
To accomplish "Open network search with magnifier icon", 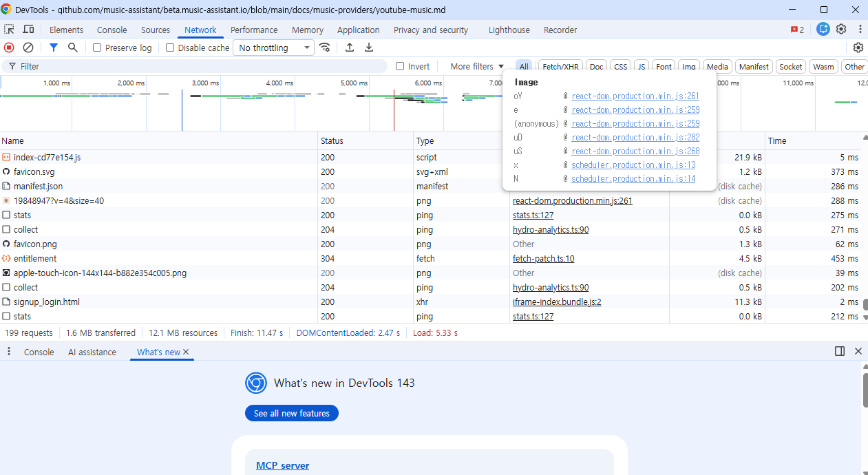I will (73, 47).
